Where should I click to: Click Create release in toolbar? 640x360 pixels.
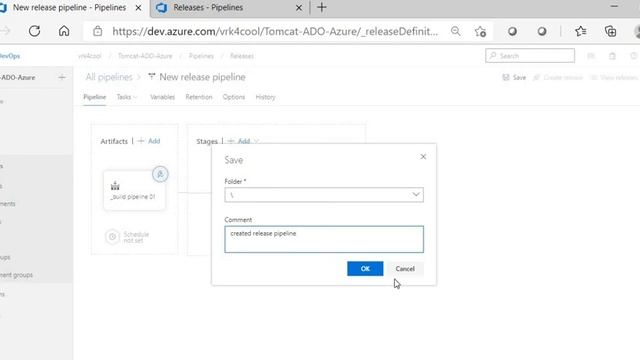(558, 78)
